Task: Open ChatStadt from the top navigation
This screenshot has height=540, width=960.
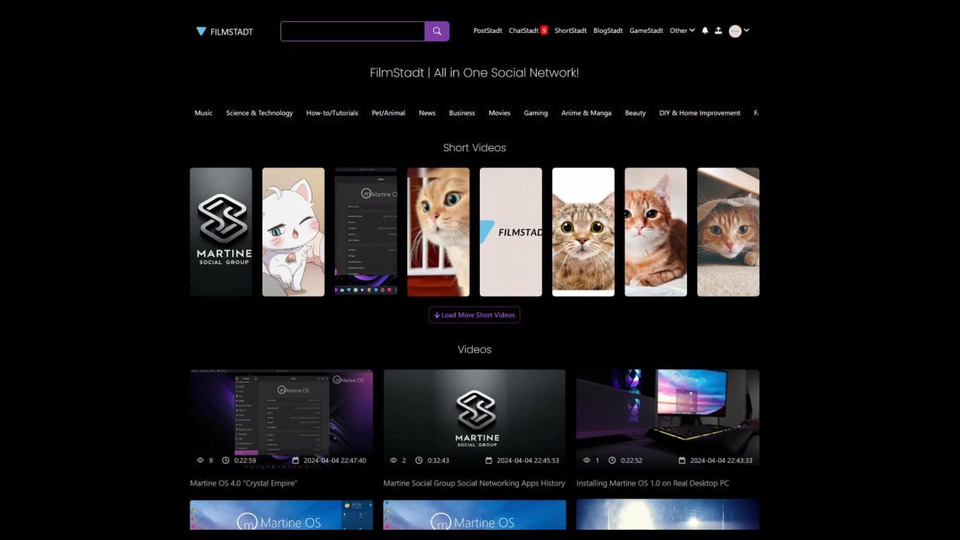Action: tap(523, 31)
